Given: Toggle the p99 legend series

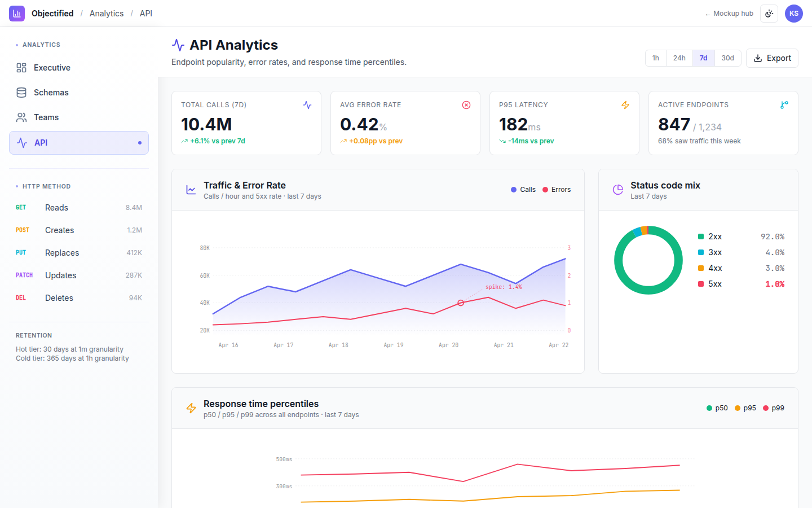Looking at the screenshot, I should (x=774, y=408).
